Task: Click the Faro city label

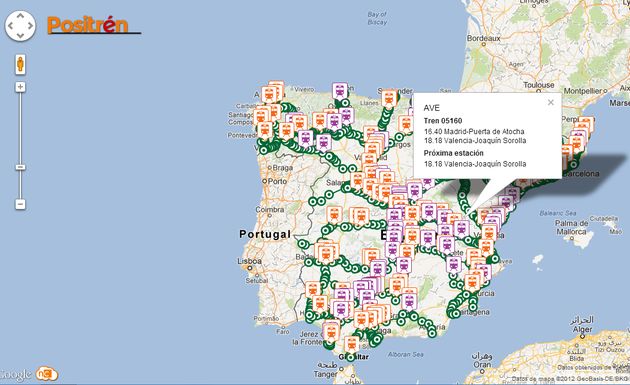Action: pos(283,332)
